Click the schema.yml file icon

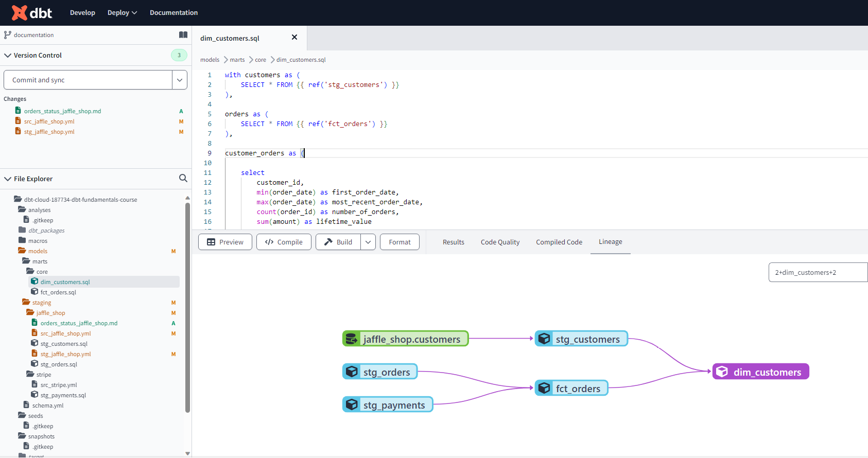[x=26, y=405]
